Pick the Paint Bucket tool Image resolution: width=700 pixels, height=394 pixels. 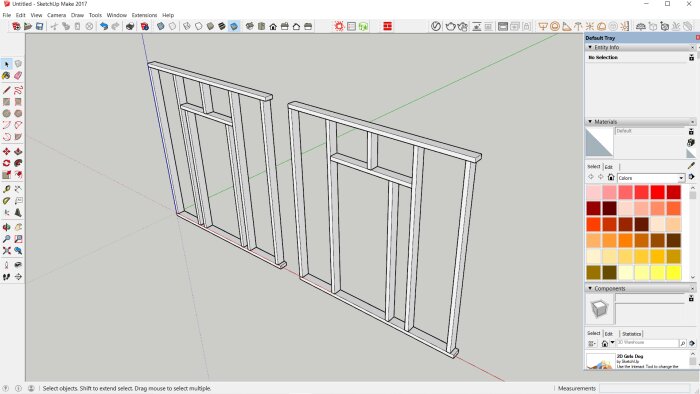click(x=6, y=76)
